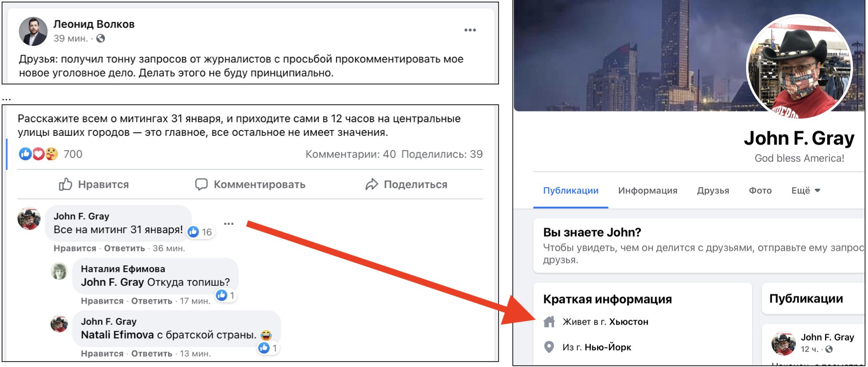The image size is (868, 367).
Task: Click the location pin icon beside Из г. Нью-Йорк
Action: coord(549,347)
